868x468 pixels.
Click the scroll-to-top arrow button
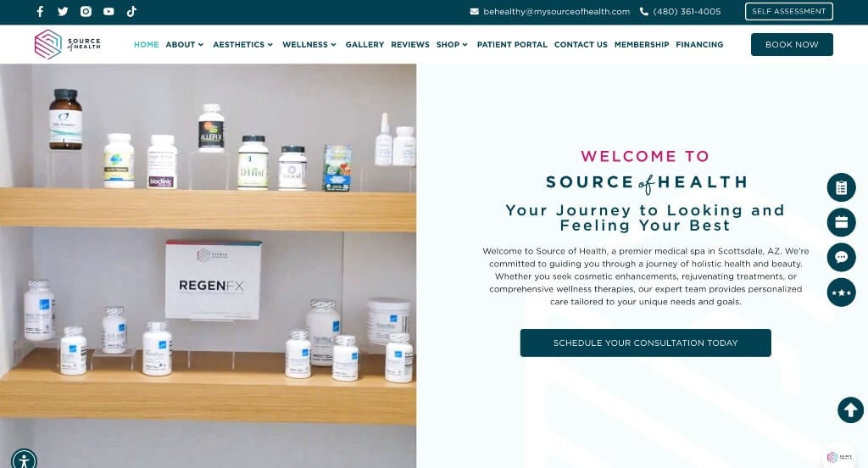tap(850, 410)
